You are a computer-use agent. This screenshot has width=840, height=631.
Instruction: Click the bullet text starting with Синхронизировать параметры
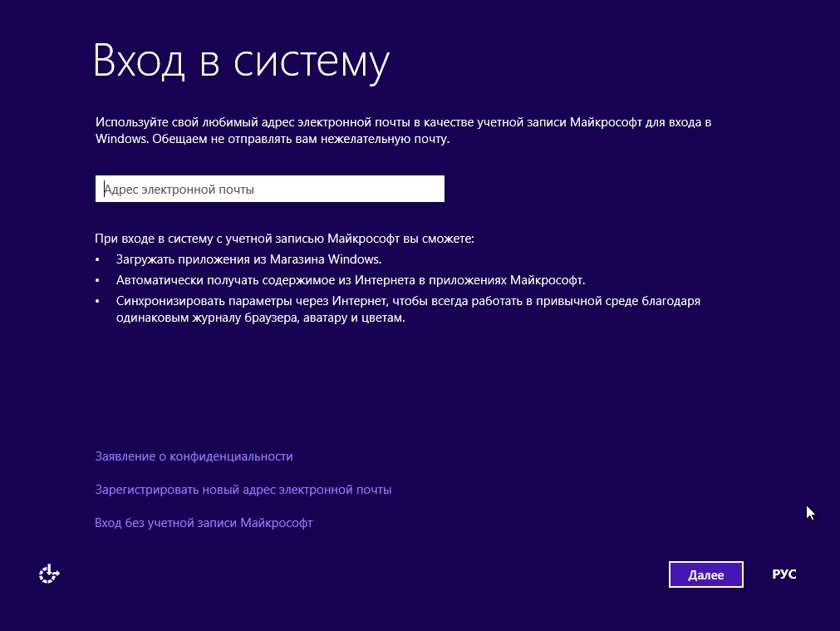pyautogui.click(x=408, y=309)
